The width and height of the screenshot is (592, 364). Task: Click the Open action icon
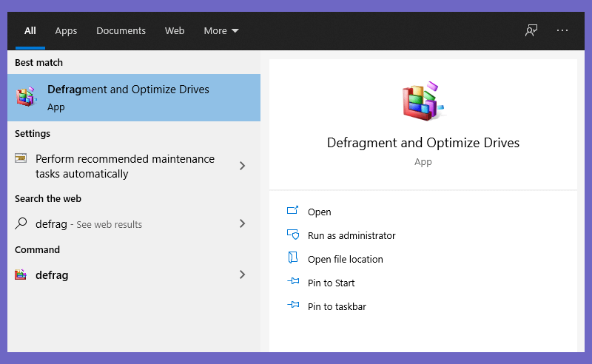click(292, 210)
